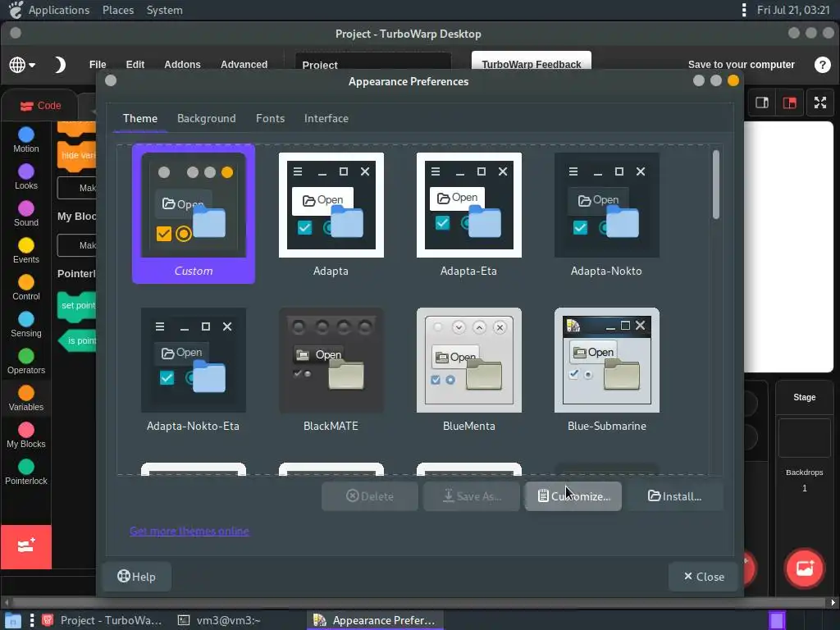Click the bottom horizontal scrollbar
This screenshot has width=840, height=630.
click(418, 602)
